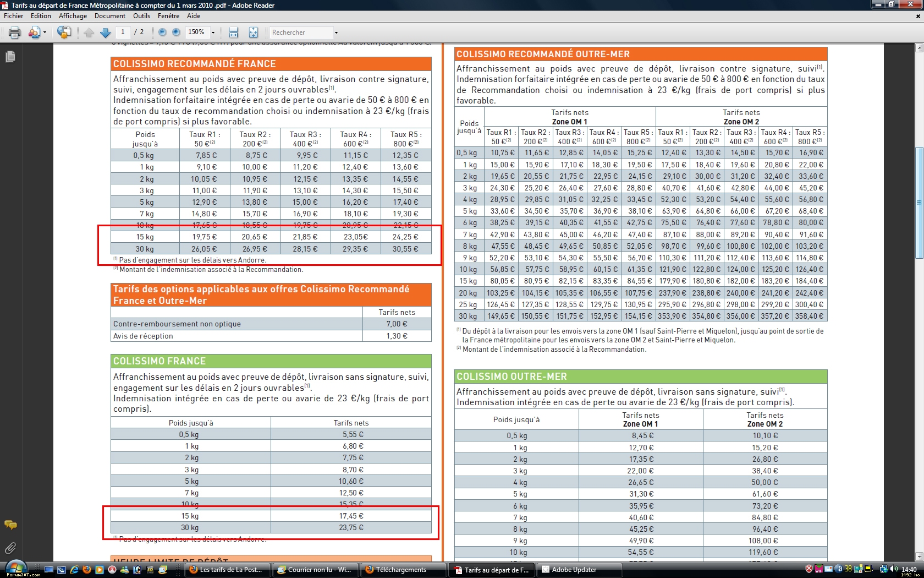This screenshot has width=924, height=578.
Task: Click the 'COLISSIMO RECOMMANDÉ OUTRE-MER' heading
Action: (x=543, y=54)
